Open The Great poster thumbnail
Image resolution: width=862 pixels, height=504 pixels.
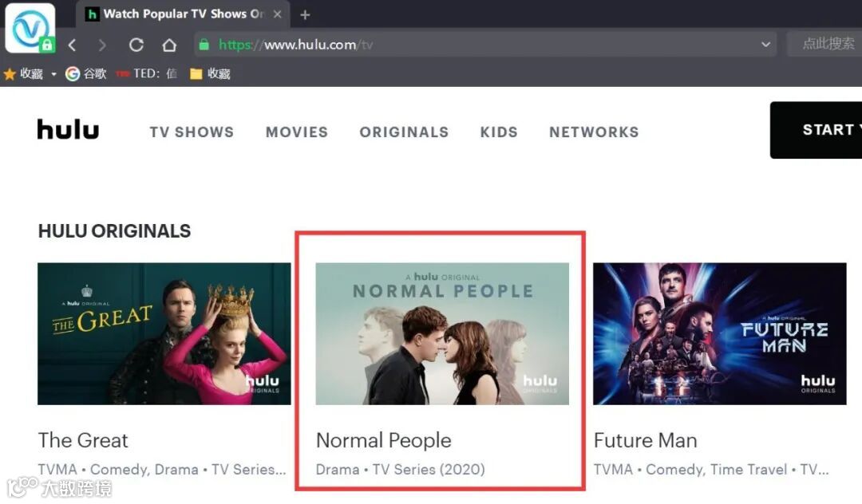click(x=164, y=334)
